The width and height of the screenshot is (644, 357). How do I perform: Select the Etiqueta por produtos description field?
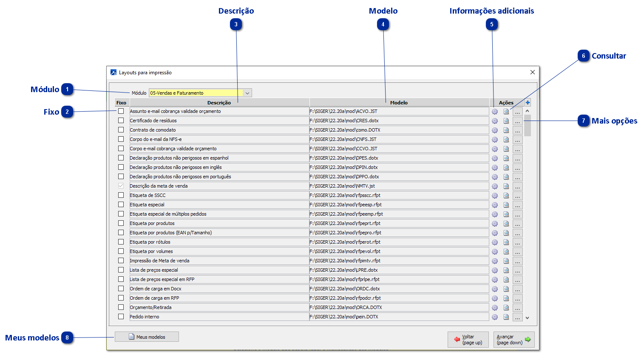[219, 223]
